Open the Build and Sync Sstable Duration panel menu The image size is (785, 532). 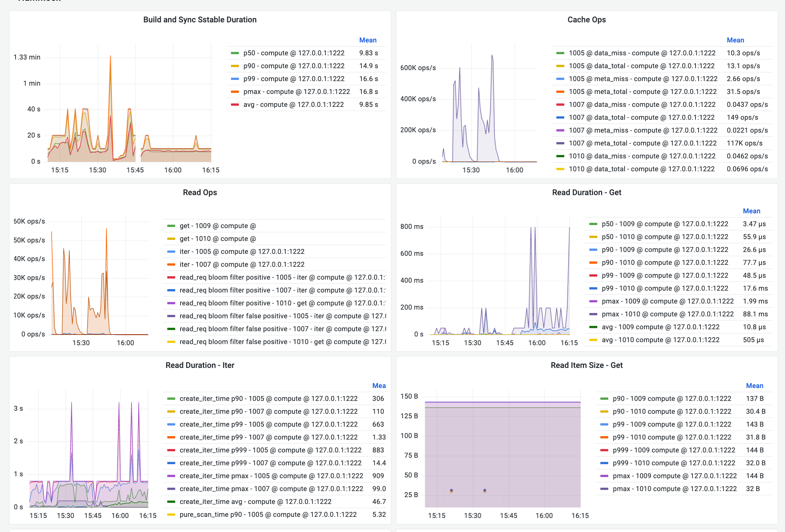click(x=199, y=19)
